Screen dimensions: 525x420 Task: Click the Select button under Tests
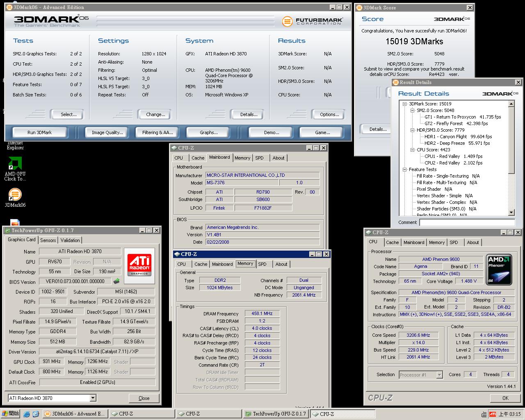coord(68,114)
